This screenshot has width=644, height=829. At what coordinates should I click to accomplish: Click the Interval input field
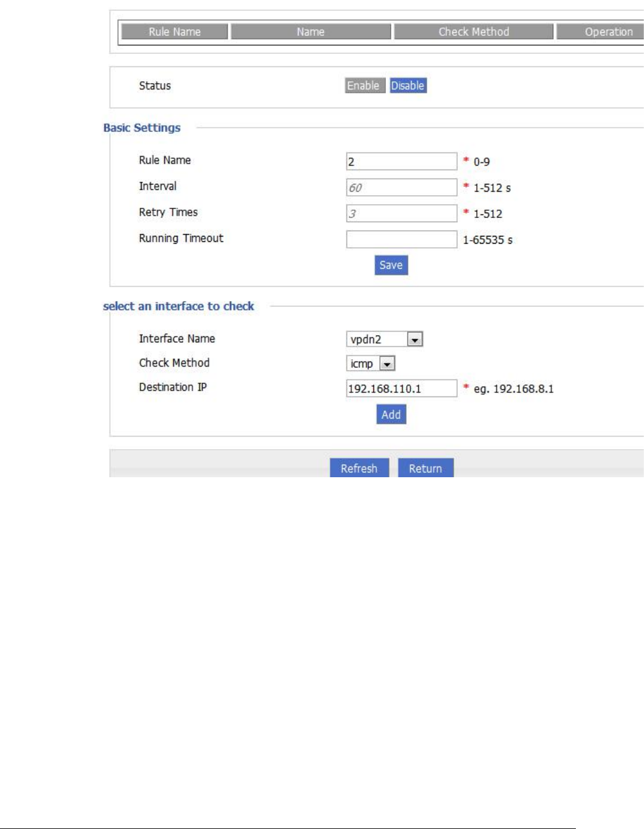click(401, 188)
